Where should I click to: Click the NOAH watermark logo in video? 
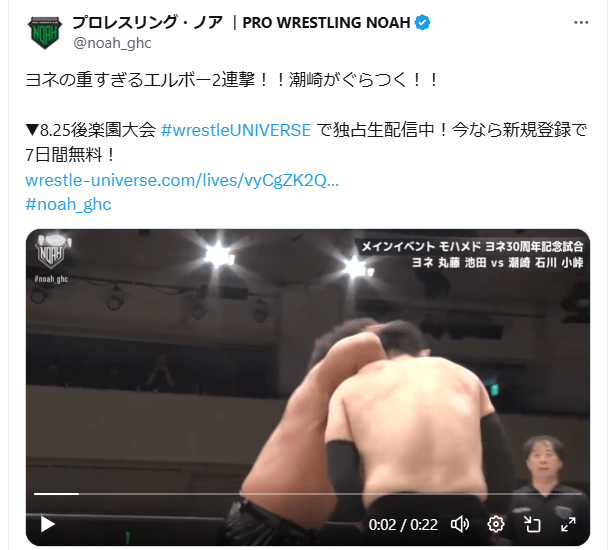coord(52,252)
